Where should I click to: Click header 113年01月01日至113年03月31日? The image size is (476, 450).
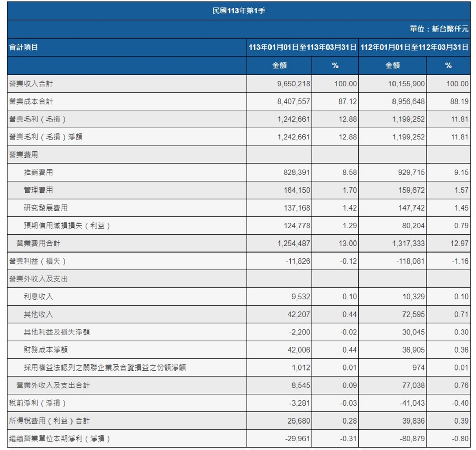coord(302,47)
